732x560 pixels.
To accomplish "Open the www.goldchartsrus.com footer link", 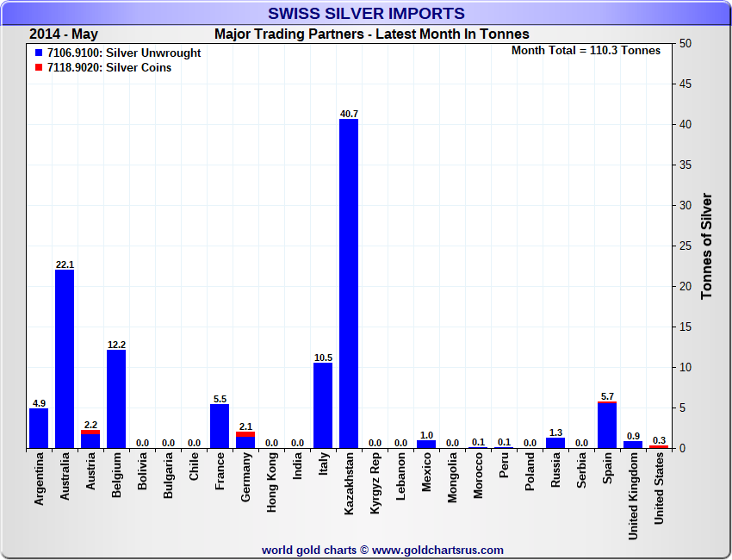I will (437, 551).
